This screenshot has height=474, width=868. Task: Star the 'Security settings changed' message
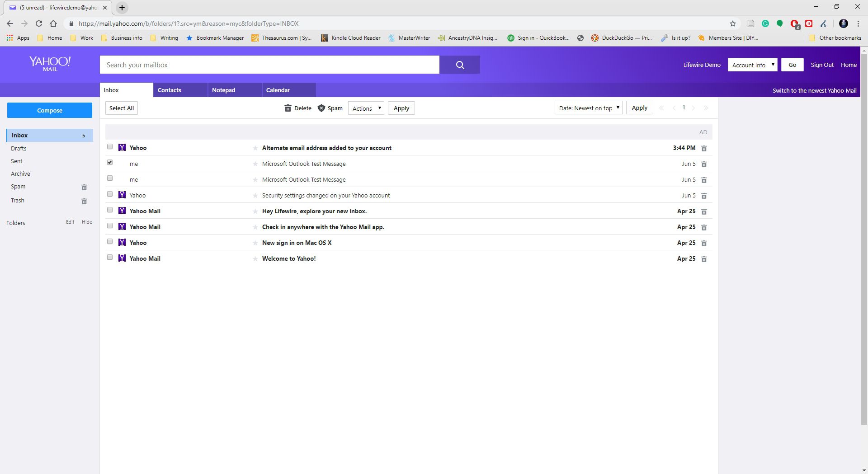click(255, 196)
